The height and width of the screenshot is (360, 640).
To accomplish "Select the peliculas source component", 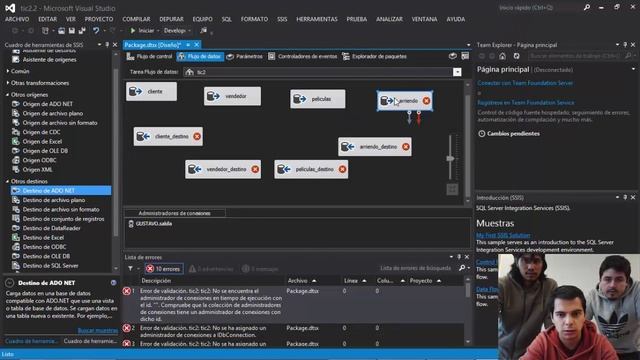I will pos(318,99).
